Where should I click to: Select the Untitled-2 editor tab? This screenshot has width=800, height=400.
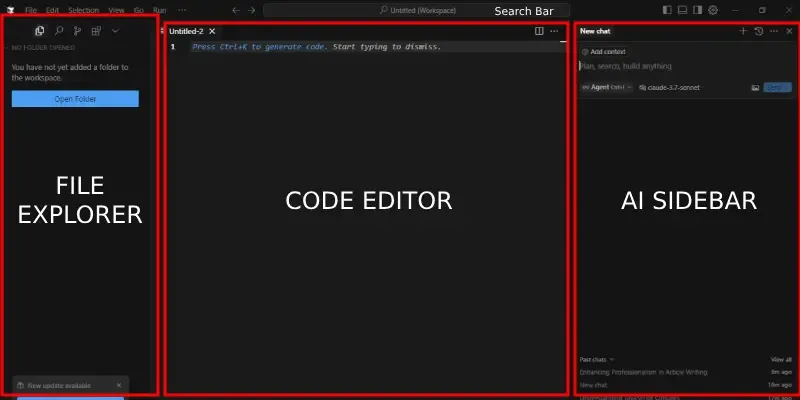(x=186, y=31)
